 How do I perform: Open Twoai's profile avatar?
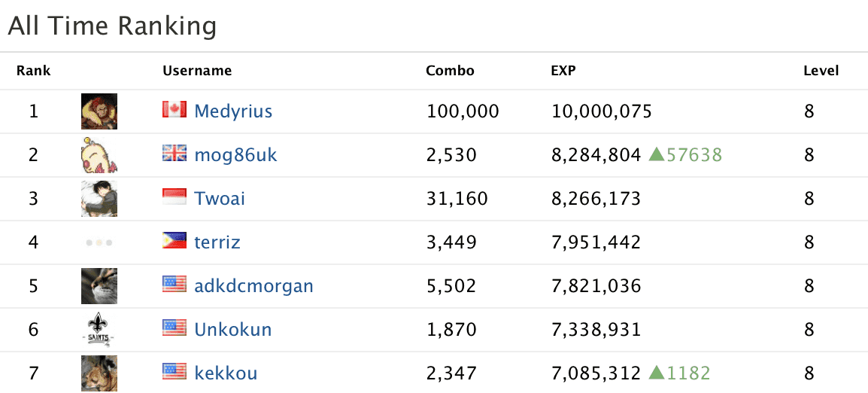point(99,199)
